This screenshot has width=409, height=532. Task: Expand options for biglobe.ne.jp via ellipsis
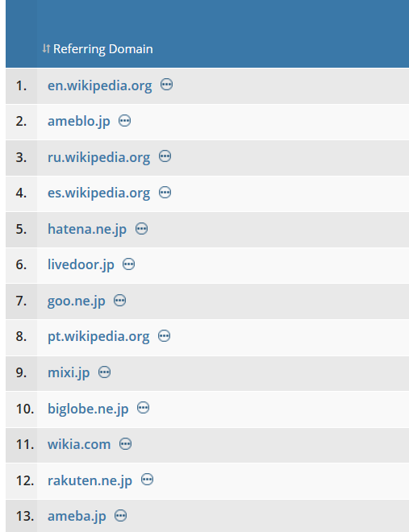coord(144,408)
